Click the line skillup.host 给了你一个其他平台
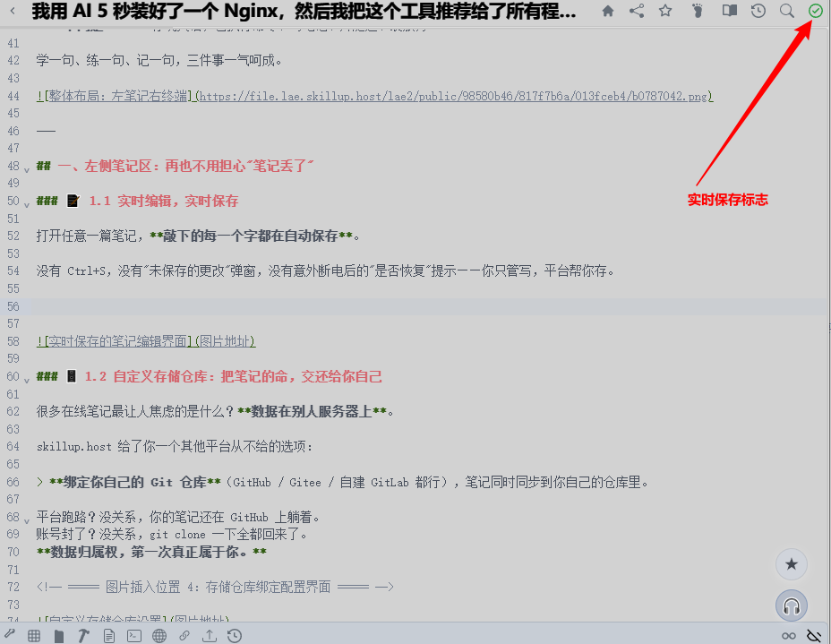The width and height of the screenshot is (831, 644). [x=175, y=446]
